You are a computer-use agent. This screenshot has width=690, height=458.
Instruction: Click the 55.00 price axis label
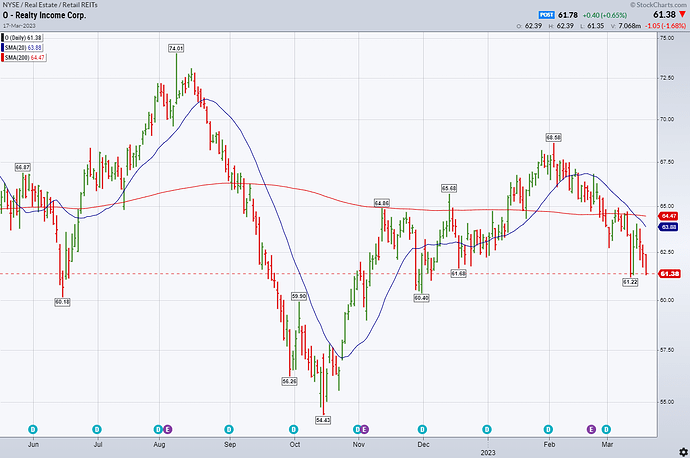(x=667, y=402)
